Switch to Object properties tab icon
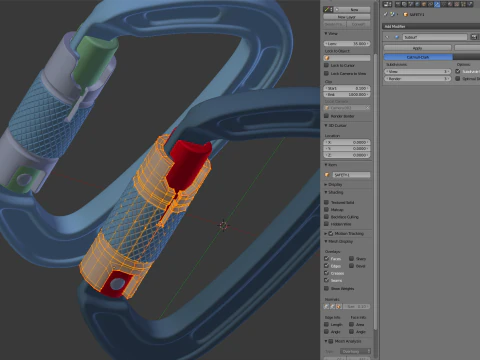This screenshot has width=480, height=360. [x=424, y=4]
